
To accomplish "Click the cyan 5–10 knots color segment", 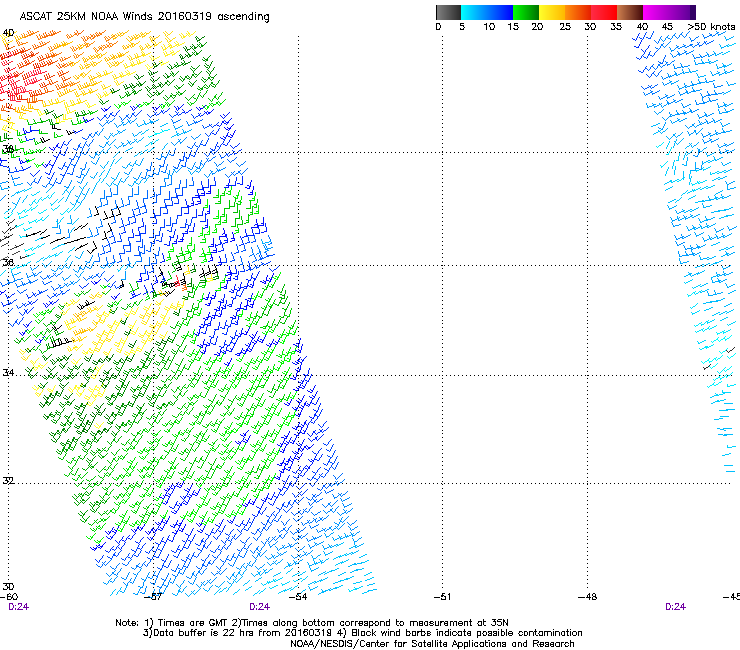I will 474,12.
